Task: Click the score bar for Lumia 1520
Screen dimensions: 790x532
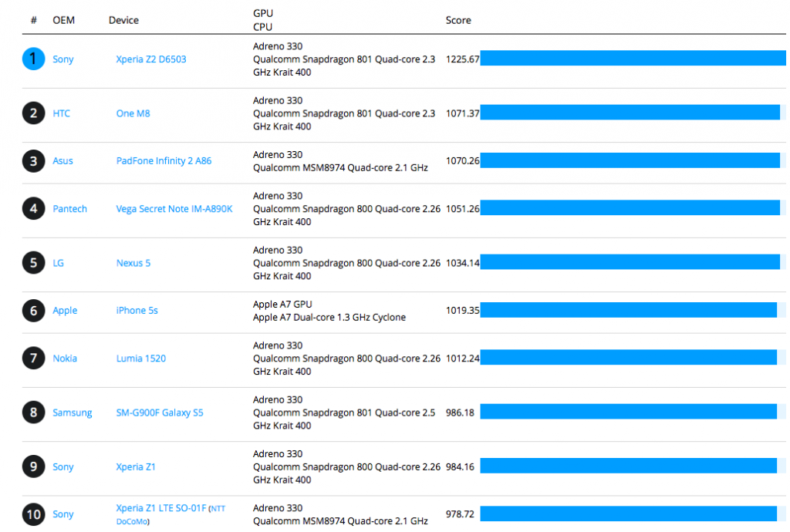Action: (628, 357)
